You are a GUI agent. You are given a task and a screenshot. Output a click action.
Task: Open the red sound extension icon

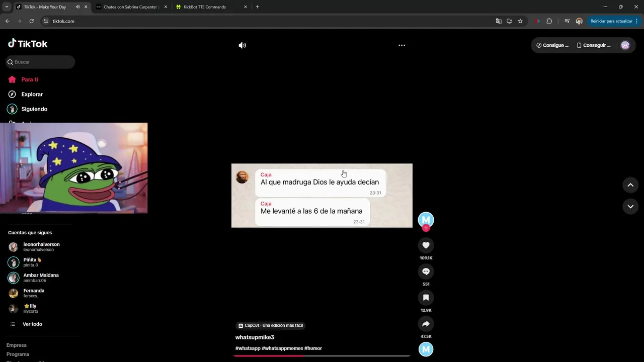tap(537, 21)
